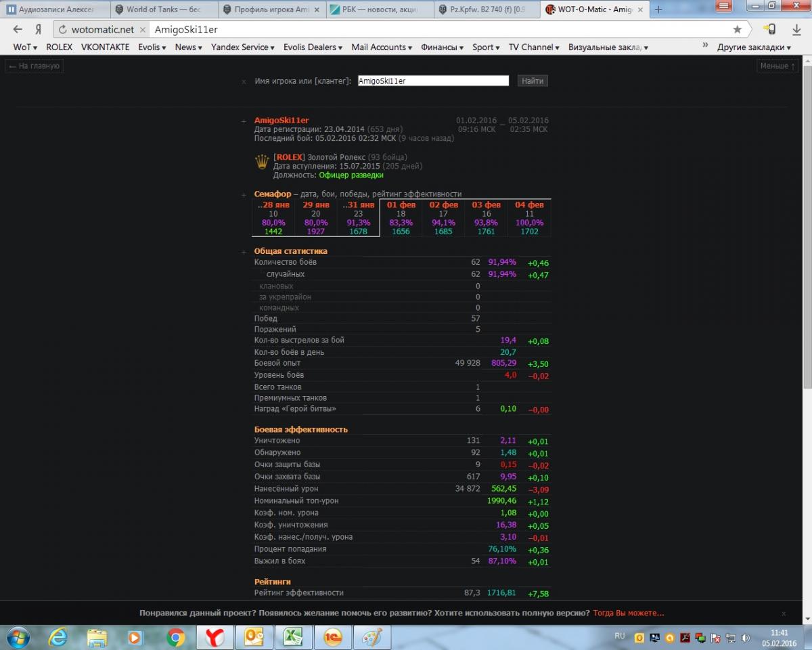Switch to the Профиль игрока tab
The width and height of the screenshot is (812, 650).
[271, 9]
